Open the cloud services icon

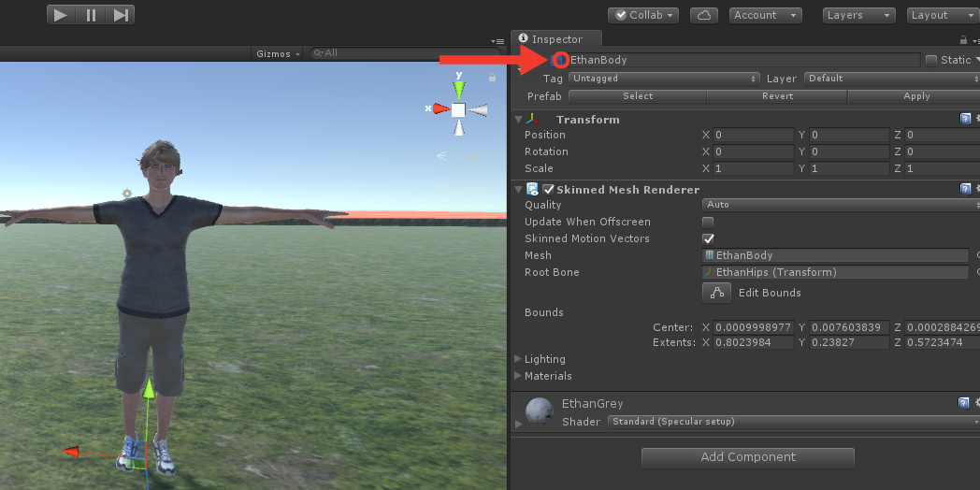704,15
